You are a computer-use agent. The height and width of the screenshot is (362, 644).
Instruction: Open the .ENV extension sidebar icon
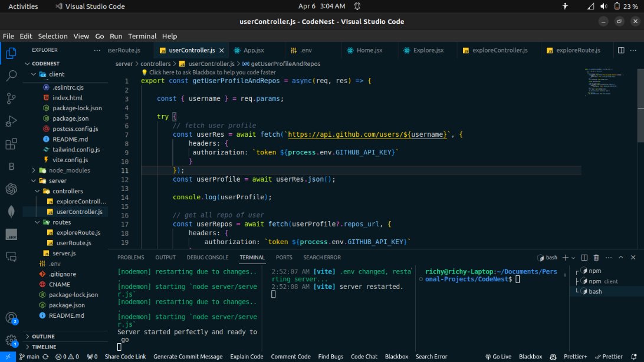pyautogui.click(x=11, y=234)
